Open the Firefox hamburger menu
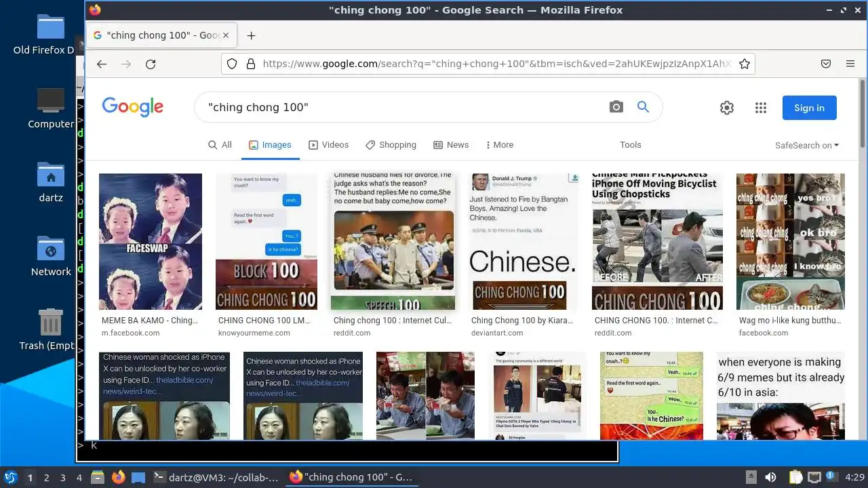The image size is (868, 488). tap(850, 64)
